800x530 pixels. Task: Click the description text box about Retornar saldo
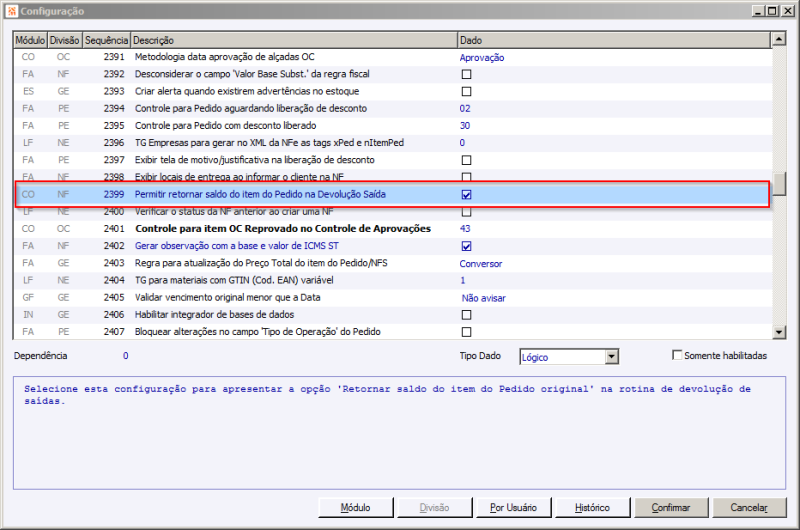coord(399,433)
